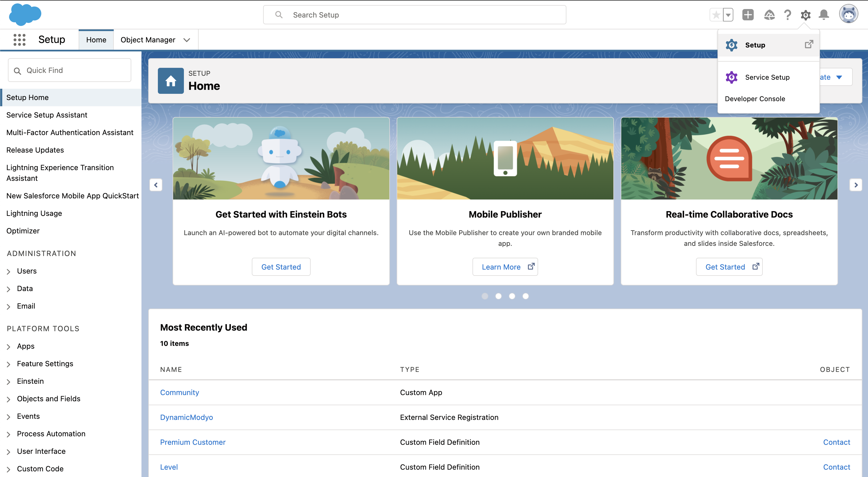Open Developer Console menu item
868x477 pixels.
755,98
